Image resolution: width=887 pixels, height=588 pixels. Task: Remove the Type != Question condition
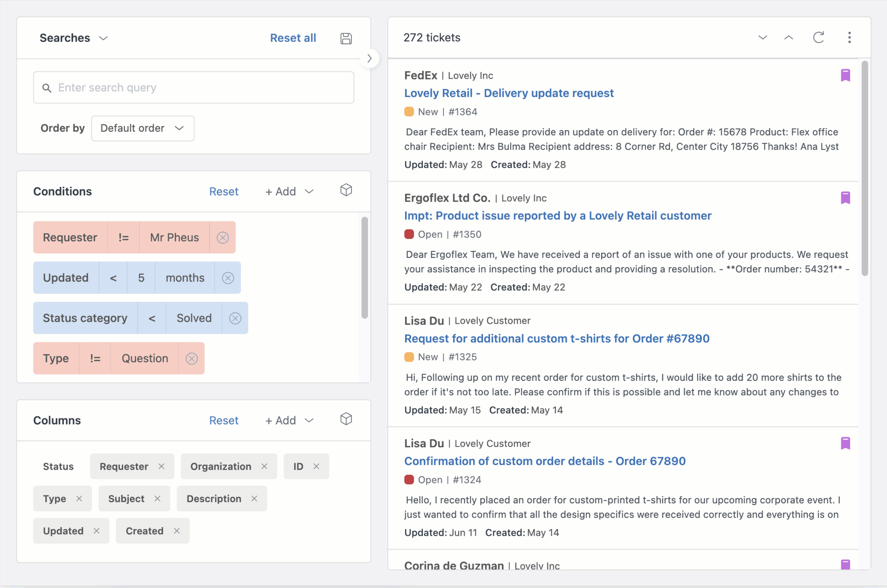click(x=191, y=359)
